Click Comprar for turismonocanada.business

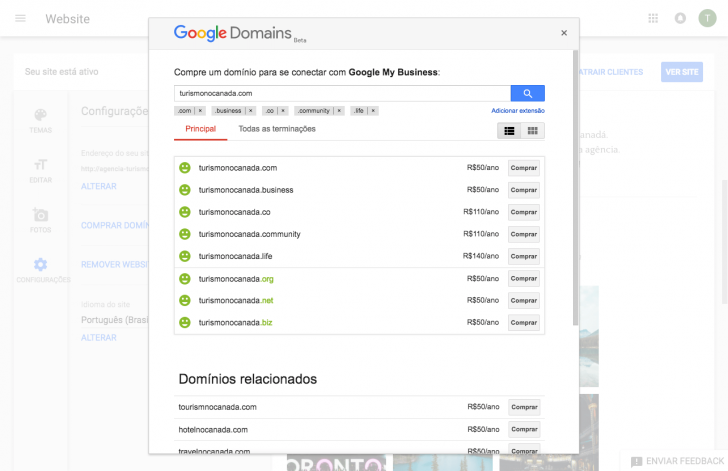(524, 190)
